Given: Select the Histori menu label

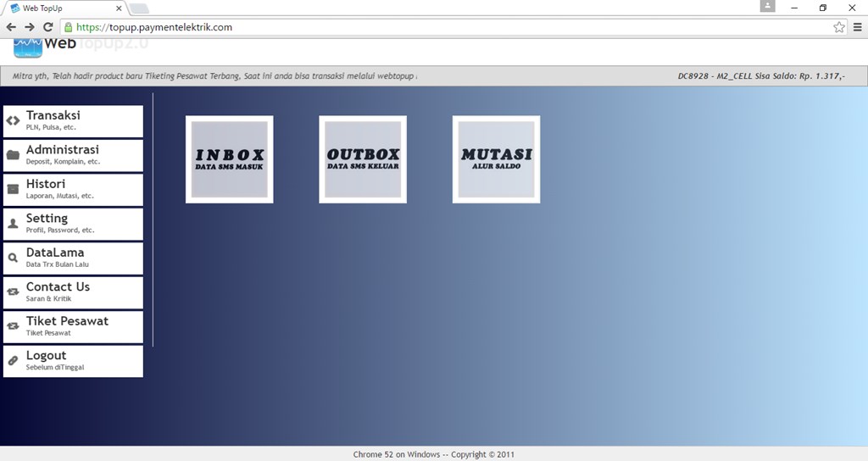Looking at the screenshot, I should [x=46, y=184].
